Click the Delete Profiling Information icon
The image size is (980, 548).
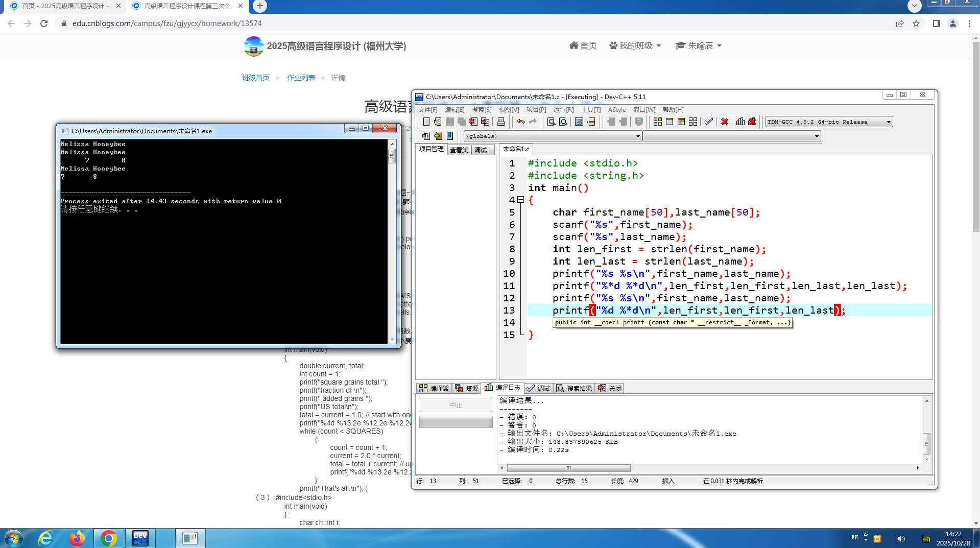click(752, 122)
